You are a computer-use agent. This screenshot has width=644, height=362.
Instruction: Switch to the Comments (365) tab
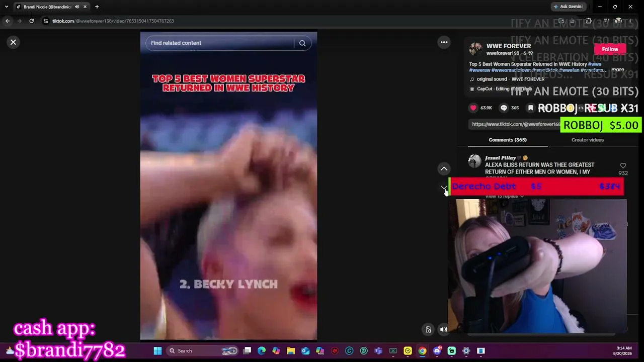[x=508, y=140]
